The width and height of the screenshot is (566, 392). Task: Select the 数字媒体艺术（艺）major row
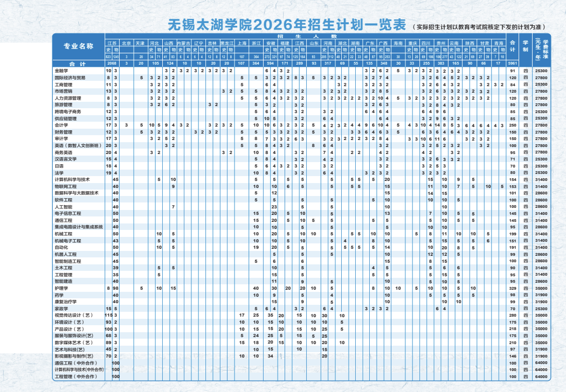point(302,342)
